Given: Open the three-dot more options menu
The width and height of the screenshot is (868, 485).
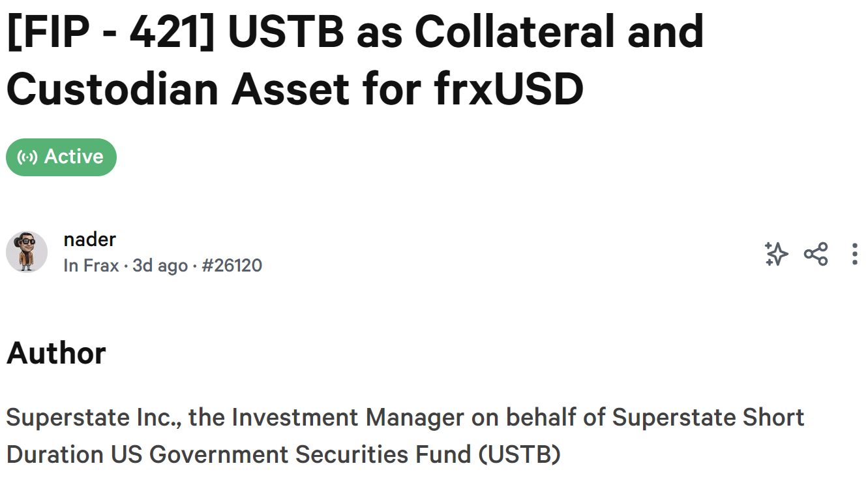Looking at the screenshot, I should (x=854, y=254).
